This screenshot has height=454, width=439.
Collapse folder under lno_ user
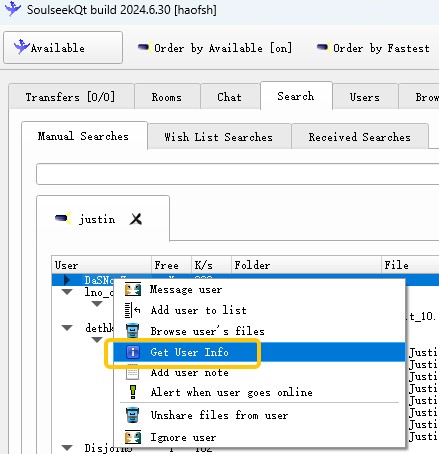97,304
